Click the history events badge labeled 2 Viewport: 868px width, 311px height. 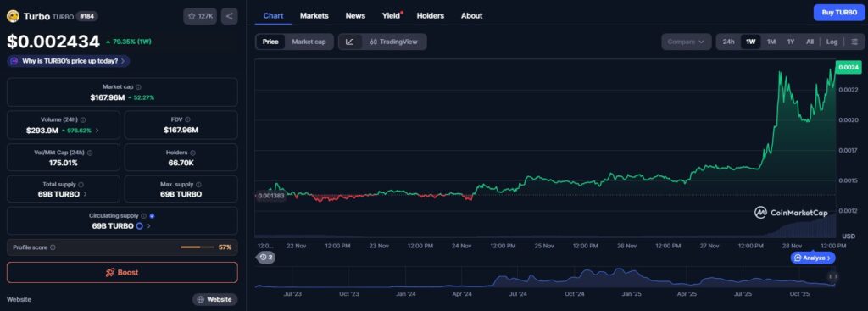[266, 258]
